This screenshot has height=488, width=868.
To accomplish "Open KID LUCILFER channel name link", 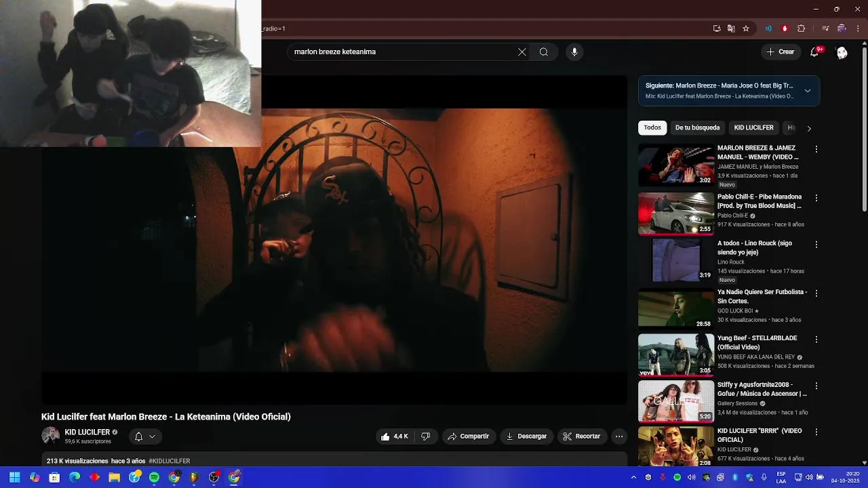I will (87, 432).
